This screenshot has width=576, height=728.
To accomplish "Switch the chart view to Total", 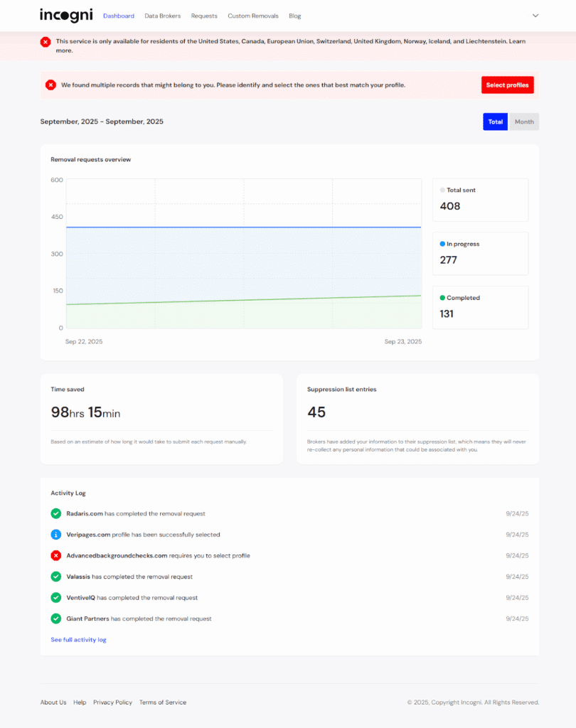I will point(495,122).
